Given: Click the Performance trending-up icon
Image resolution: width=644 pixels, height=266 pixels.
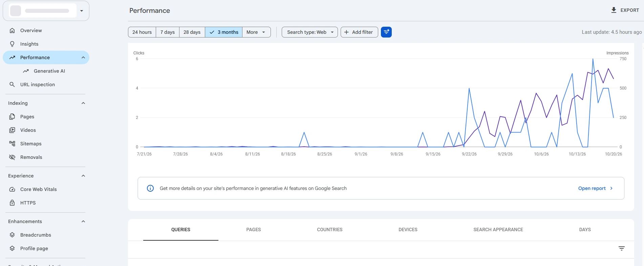Looking at the screenshot, I should click(12, 57).
